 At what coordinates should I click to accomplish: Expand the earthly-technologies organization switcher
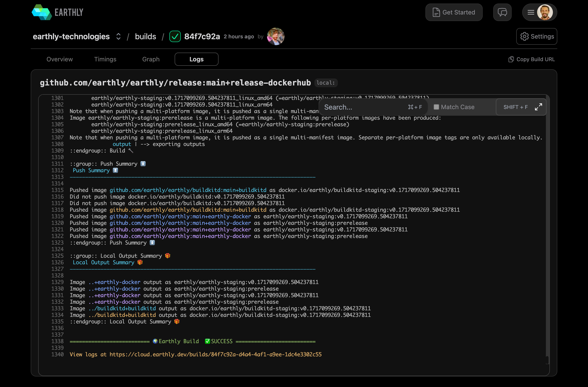click(118, 37)
